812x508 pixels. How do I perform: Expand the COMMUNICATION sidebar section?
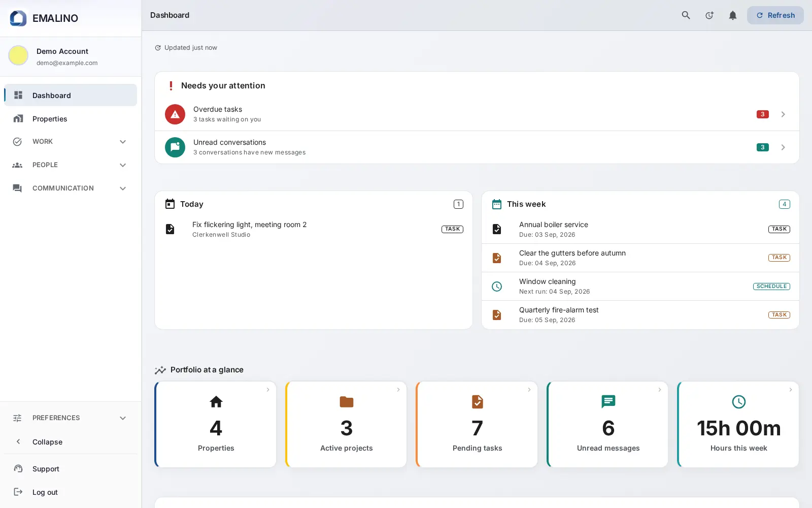click(x=70, y=188)
